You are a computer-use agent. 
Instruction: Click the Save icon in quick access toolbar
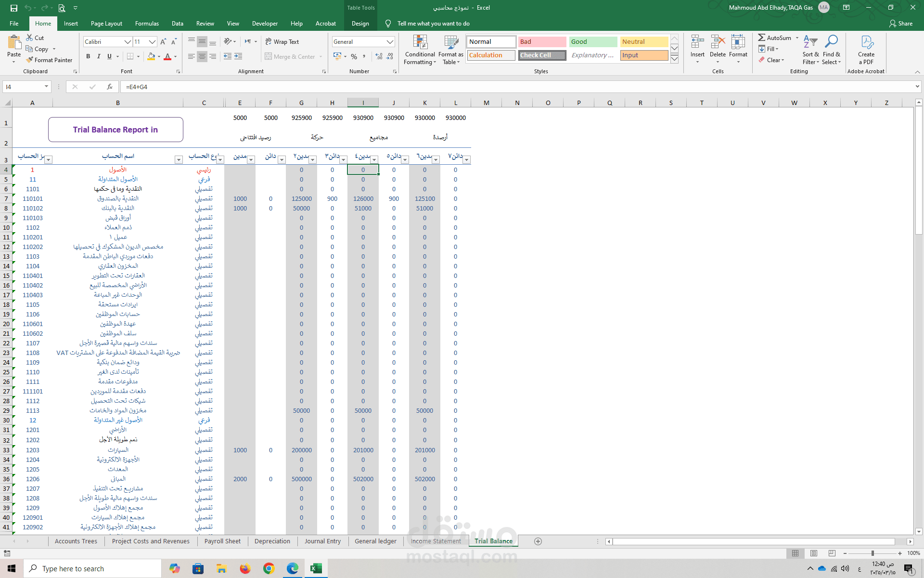point(14,8)
